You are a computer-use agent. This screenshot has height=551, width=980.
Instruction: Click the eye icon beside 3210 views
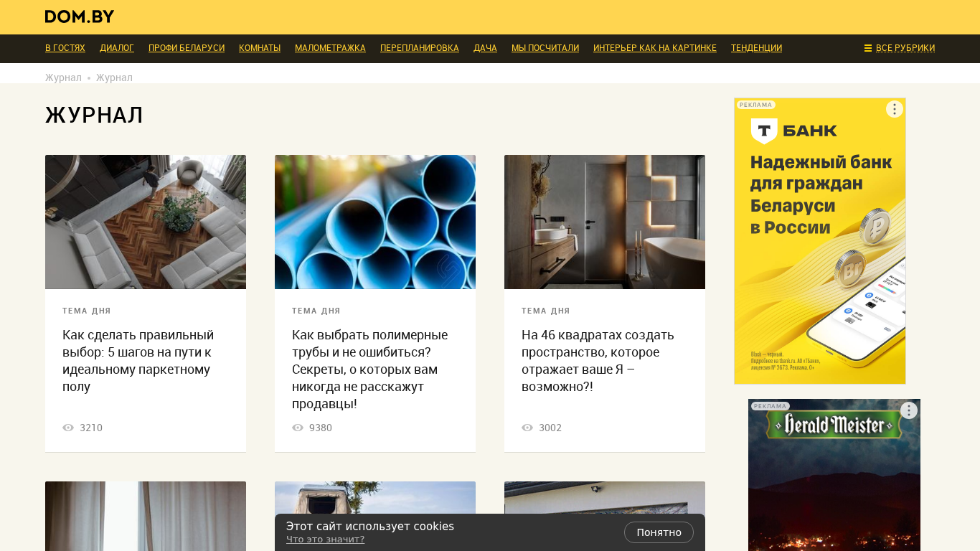click(x=68, y=428)
